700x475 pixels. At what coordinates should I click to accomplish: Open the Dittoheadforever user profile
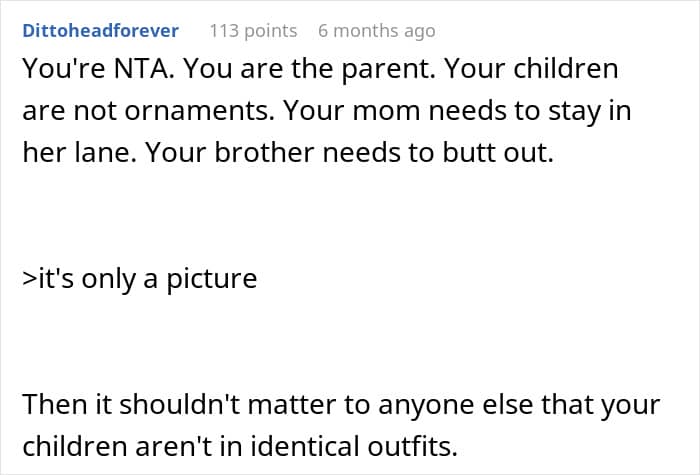pos(100,31)
